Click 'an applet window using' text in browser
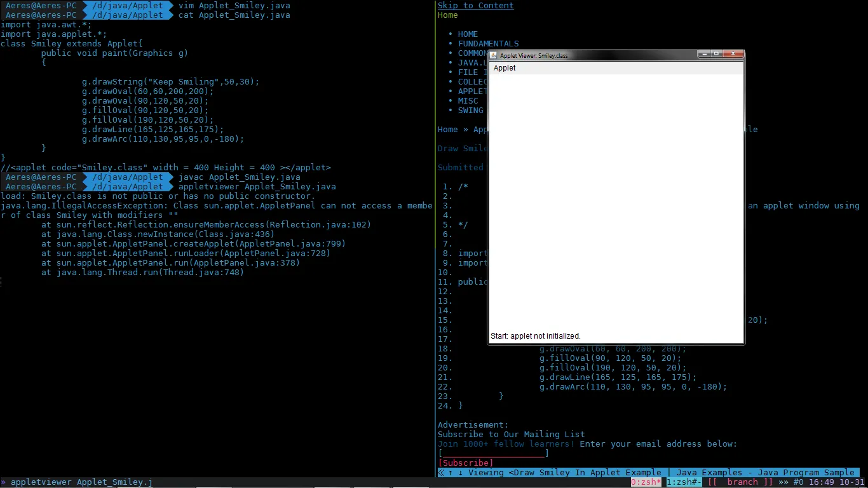Screen dimensions: 868x488 [804, 206]
